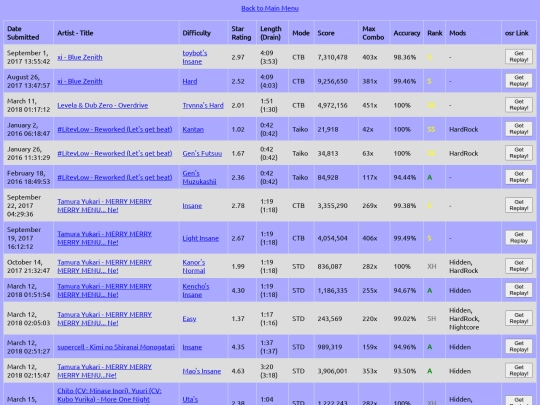Viewport: 540px width, 405px height.
Task: Download the replay for the Overdrive Trynna's Hard play
Action: tap(519, 105)
